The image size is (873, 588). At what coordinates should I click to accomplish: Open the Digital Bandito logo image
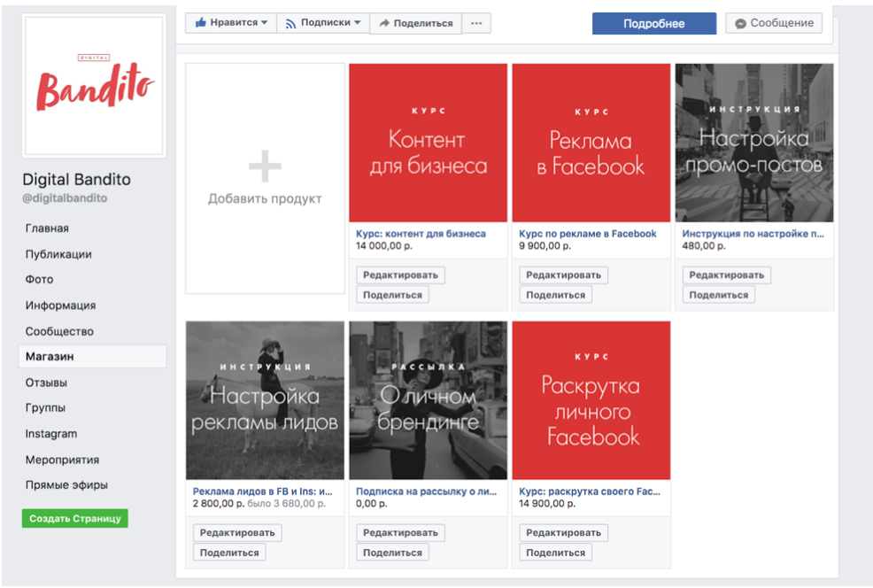94,86
